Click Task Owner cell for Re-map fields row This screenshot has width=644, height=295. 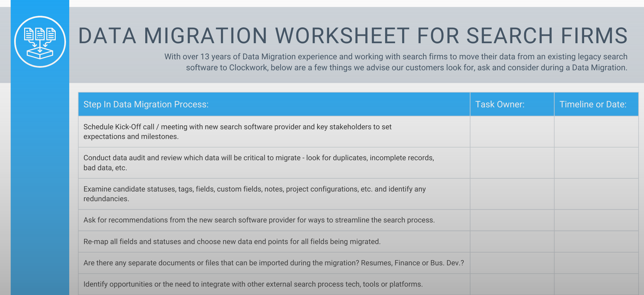coord(512,241)
